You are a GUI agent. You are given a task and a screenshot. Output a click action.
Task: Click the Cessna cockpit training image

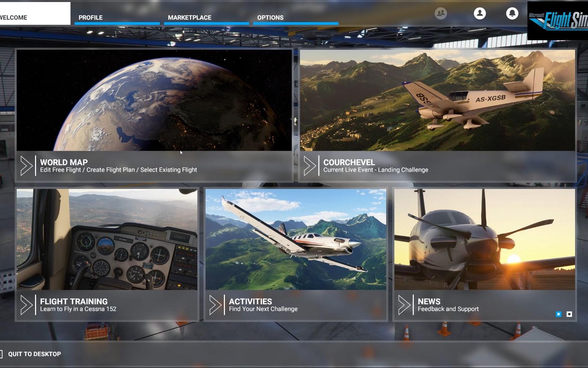tap(107, 240)
